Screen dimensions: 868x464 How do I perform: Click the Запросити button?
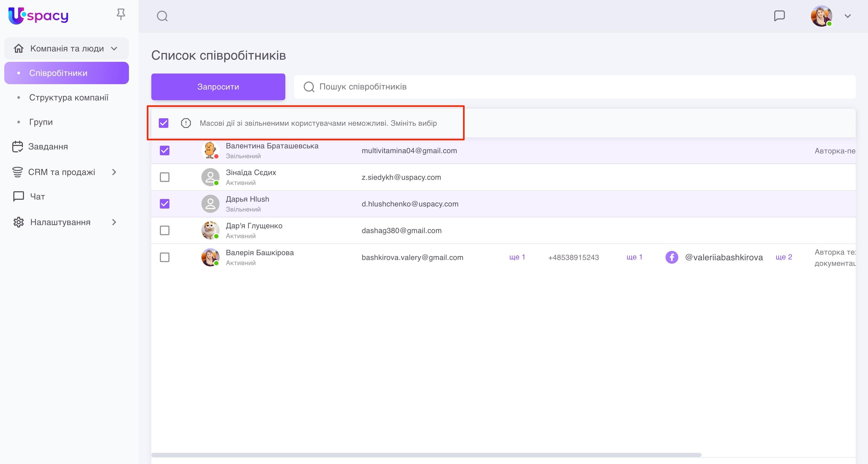218,87
